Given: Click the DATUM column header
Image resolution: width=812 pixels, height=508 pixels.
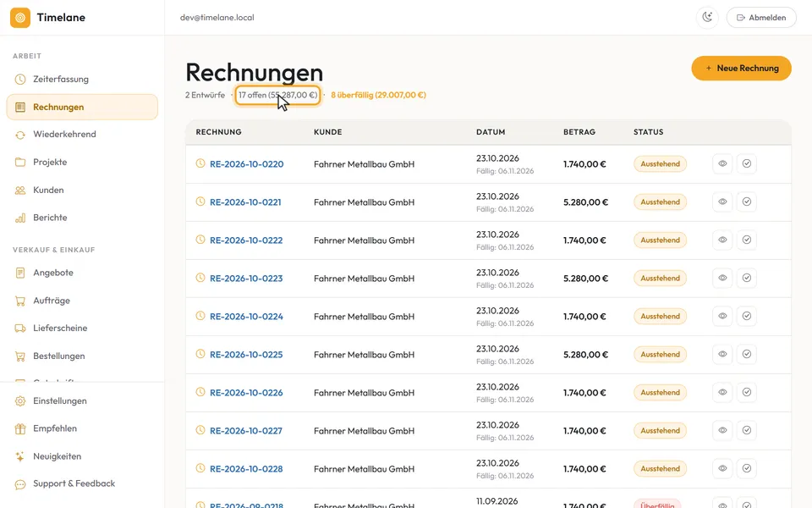Looking at the screenshot, I should 491,132.
